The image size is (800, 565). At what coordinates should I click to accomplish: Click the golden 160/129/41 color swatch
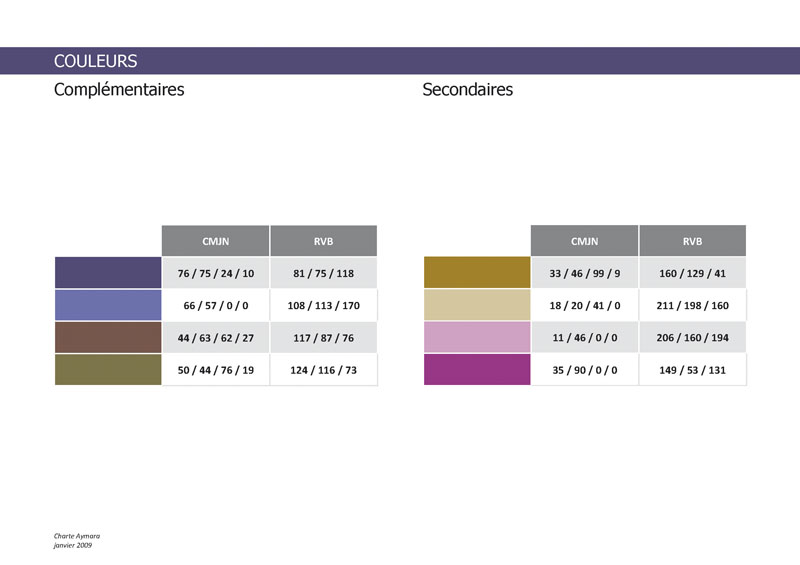(477, 273)
